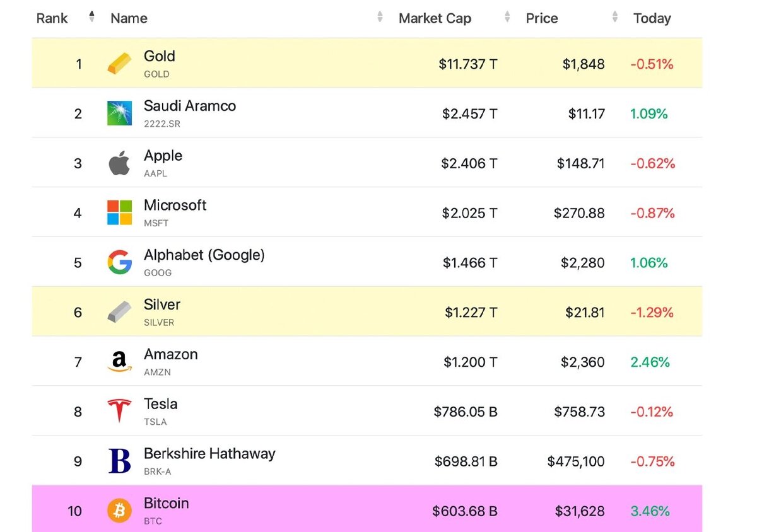Sort by Market Cap arrows
The width and height of the screenshot is (757, 532).
point(507,17)
